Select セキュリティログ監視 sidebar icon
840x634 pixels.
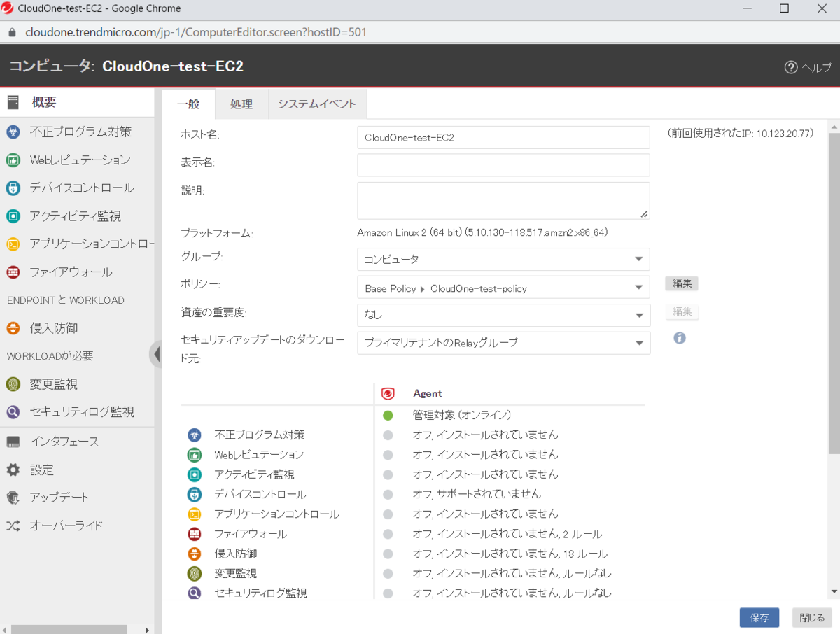coord(13,411)
